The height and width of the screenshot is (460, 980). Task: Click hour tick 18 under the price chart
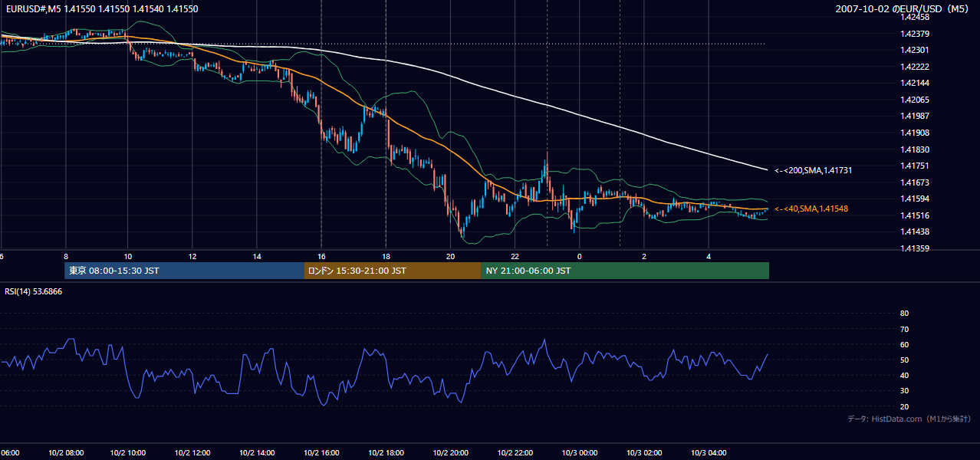tap(386, 256)
